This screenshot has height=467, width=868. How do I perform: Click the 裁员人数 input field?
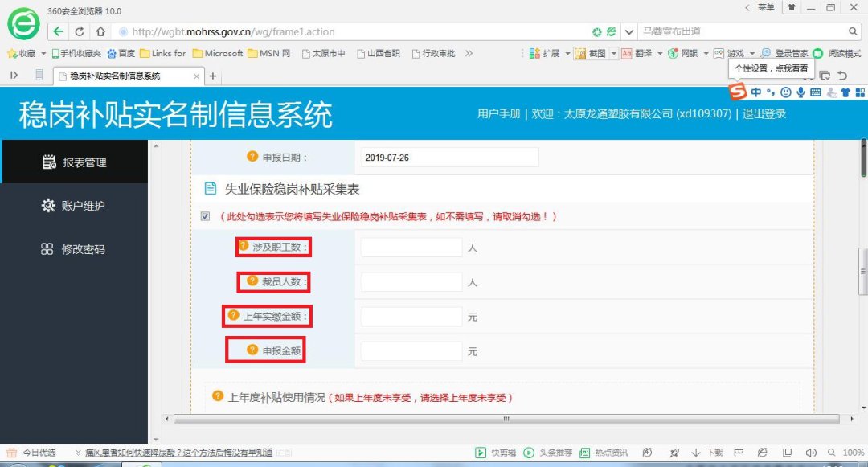pyautogui.click(x=411, y=282)
